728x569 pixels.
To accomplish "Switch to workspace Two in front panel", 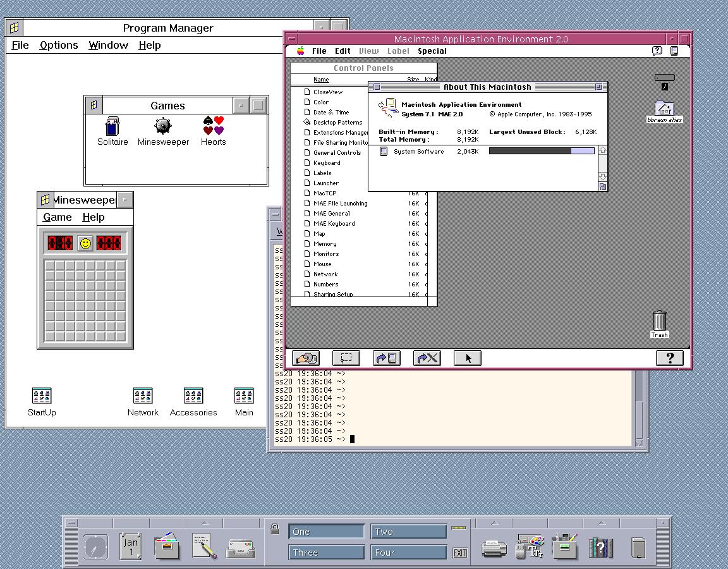I will [408, 532].
